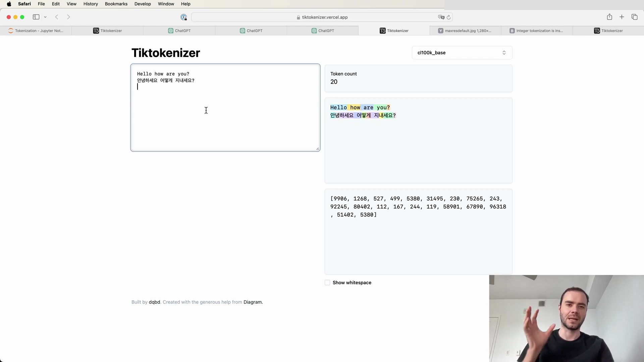Click the token ID 96318

point(498,207)
